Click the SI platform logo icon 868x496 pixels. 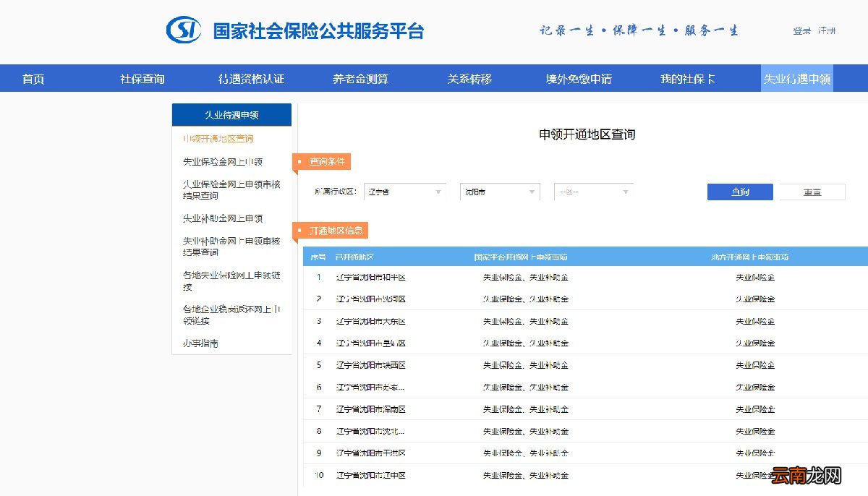(183, 30)
